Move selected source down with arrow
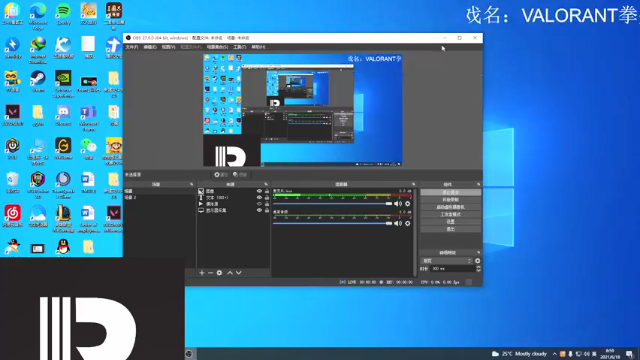The image size is (640, 360). click(239, 273)
